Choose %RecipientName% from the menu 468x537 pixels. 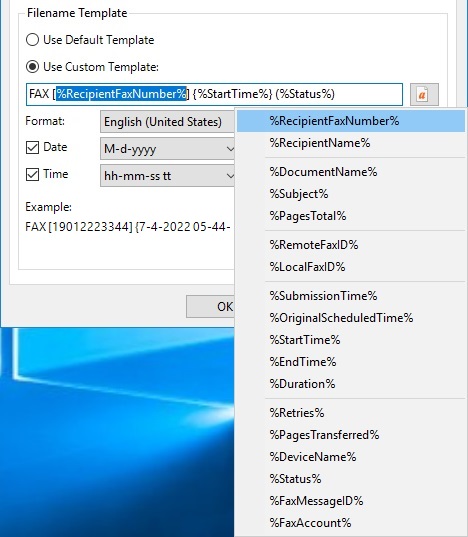[351, 143]
